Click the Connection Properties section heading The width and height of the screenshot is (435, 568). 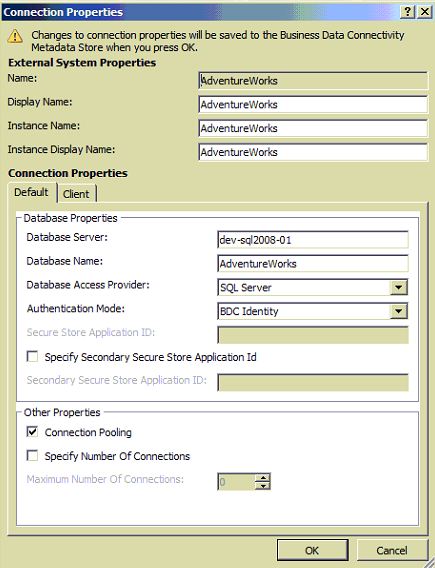[68, 173]
